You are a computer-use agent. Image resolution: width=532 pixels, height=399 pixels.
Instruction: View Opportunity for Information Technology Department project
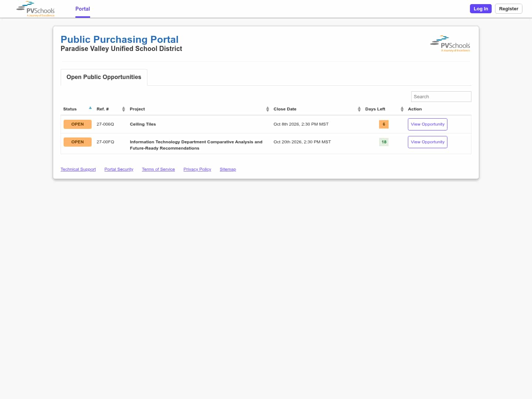click(427, 142)
